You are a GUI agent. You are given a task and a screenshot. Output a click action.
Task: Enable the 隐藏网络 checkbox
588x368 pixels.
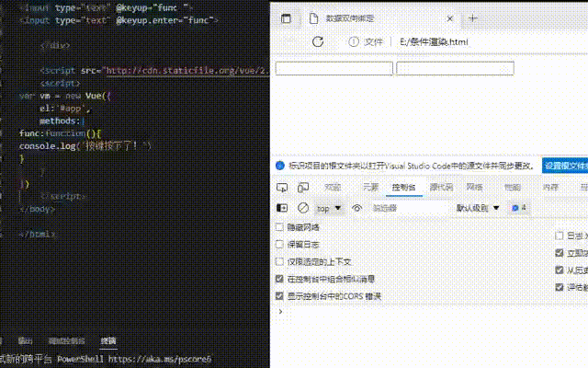279,227
